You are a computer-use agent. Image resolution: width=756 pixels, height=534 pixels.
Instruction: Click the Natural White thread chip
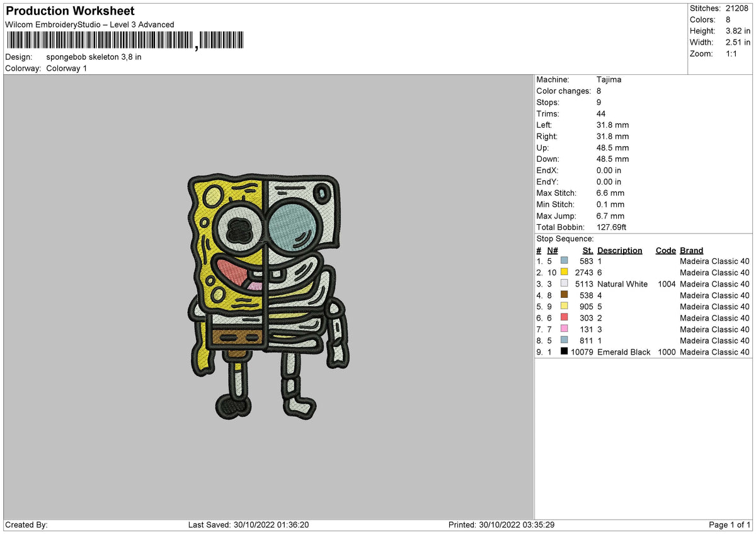coord(564,283)
